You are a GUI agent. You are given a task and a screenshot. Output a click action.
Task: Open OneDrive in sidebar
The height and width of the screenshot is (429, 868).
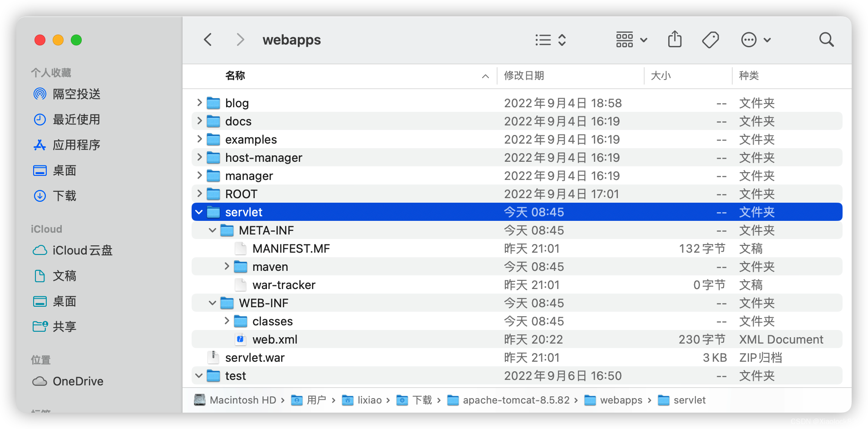68,381
